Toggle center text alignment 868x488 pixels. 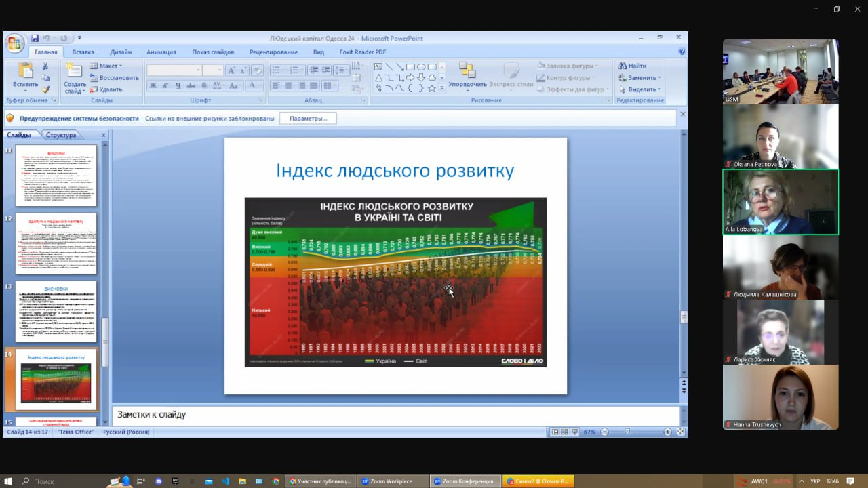tap(289, 86)
